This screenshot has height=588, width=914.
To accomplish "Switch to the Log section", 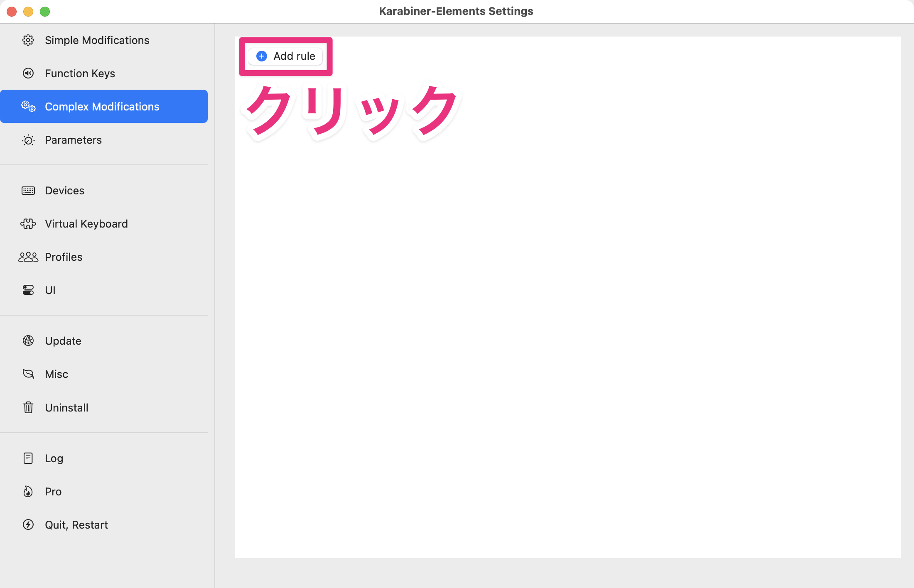I will (x=54, y=458).
